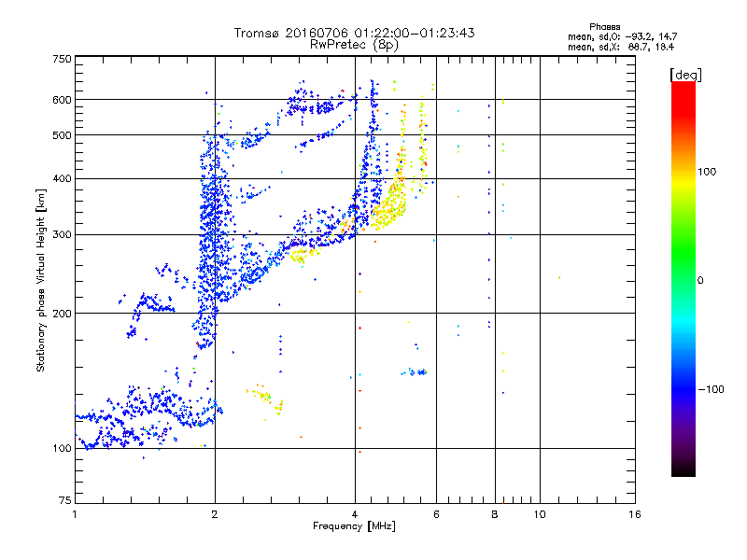
Task: Click the x-axis tick label '8'
Action: click(x=495, y=514)
